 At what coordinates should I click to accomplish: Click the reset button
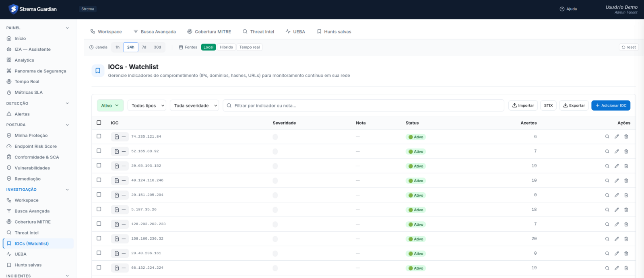coord(629,47)
